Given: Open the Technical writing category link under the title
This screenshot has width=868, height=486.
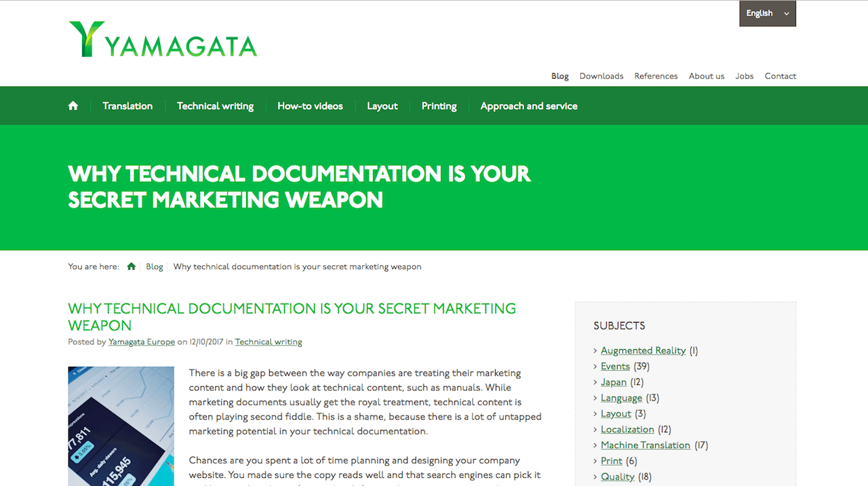Looking at the screenshot, I should pos(269,342).
